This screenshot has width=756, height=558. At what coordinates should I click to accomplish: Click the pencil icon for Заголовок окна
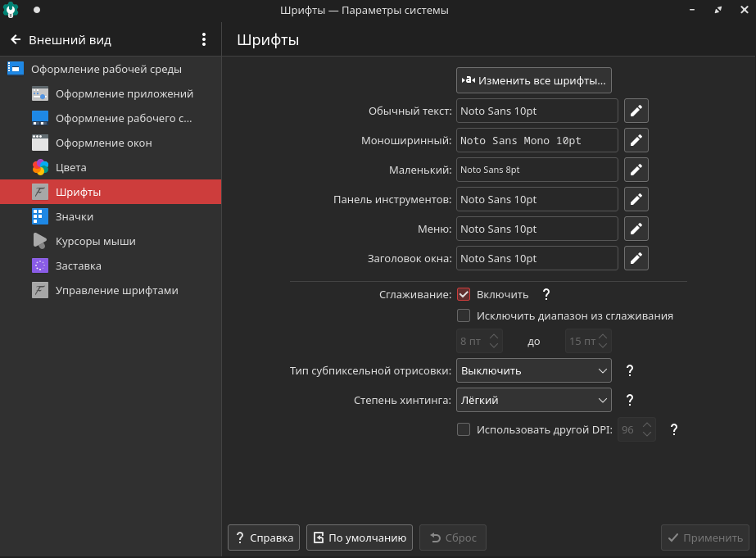tap(636, 258)
